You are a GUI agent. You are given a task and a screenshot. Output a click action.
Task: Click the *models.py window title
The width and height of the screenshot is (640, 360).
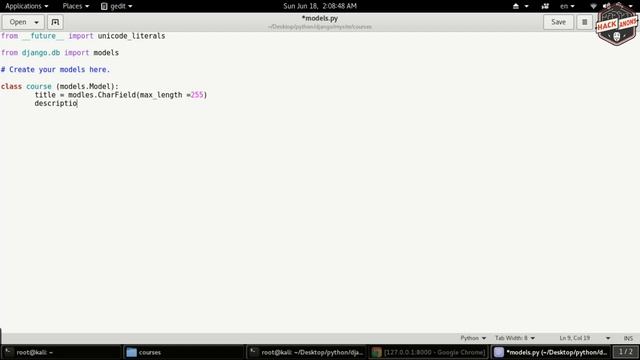320,18
